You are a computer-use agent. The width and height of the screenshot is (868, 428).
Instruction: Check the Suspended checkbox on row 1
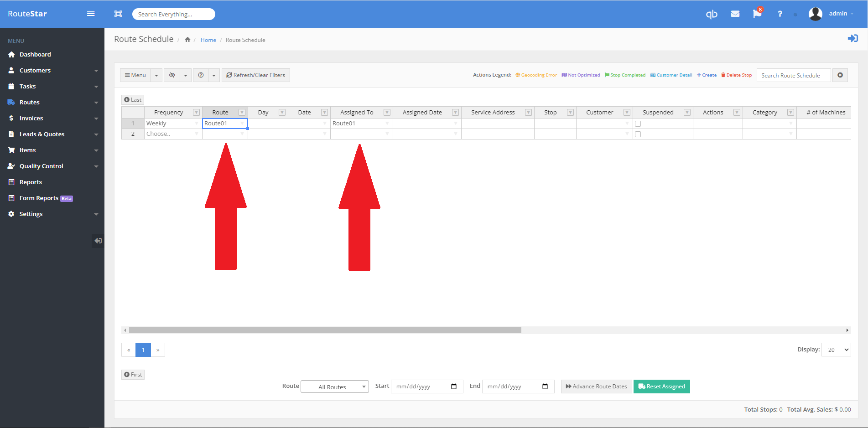(638, 123)
